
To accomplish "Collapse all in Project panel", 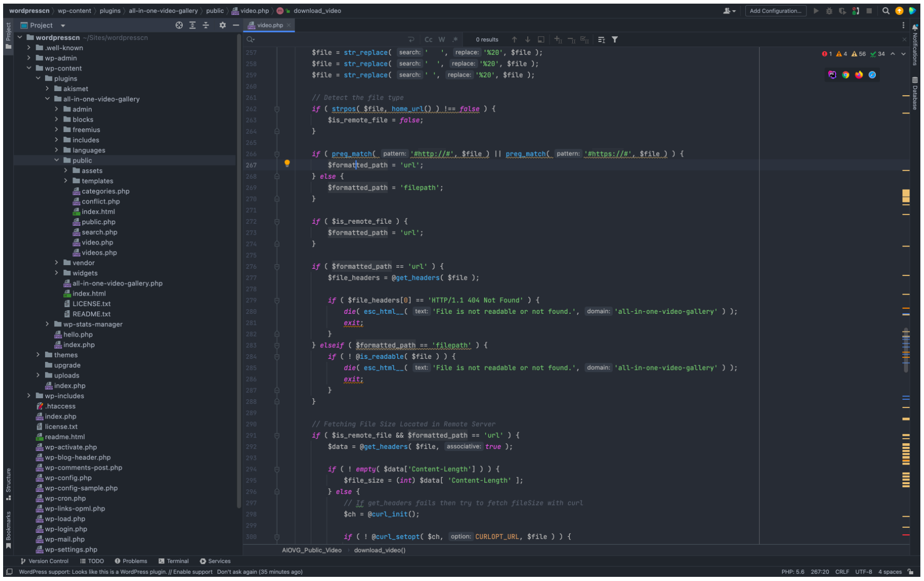I will (206, 25).
